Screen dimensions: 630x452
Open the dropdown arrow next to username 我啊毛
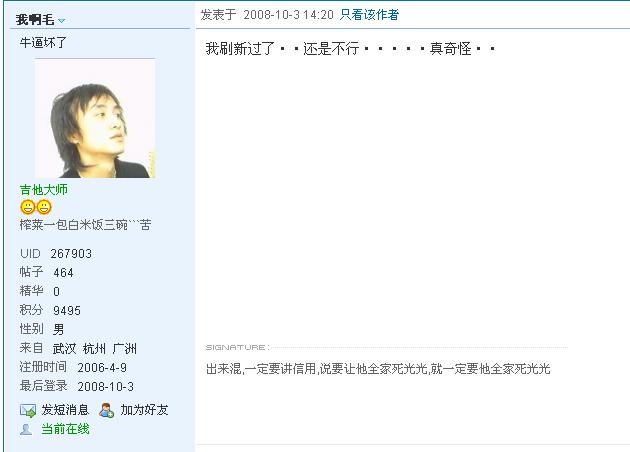point(61,20)
